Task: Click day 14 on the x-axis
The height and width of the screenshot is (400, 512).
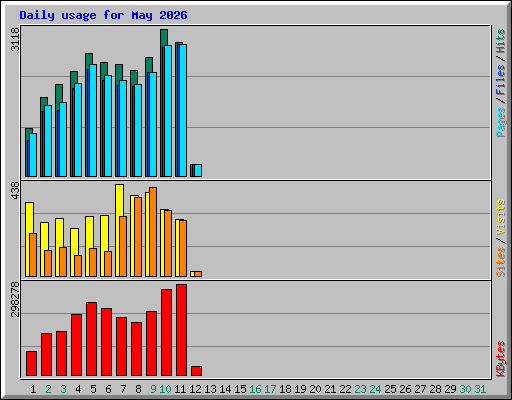Action: pos(225,389)
